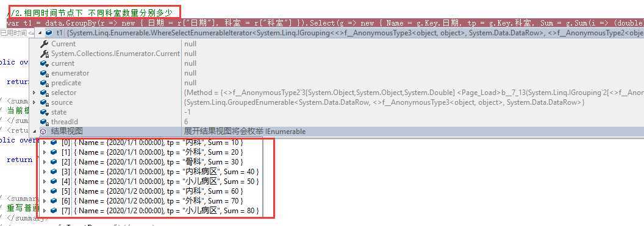Select the row [5] 内科 Sum = 60
Screen dimensions: 644x226
156,191
